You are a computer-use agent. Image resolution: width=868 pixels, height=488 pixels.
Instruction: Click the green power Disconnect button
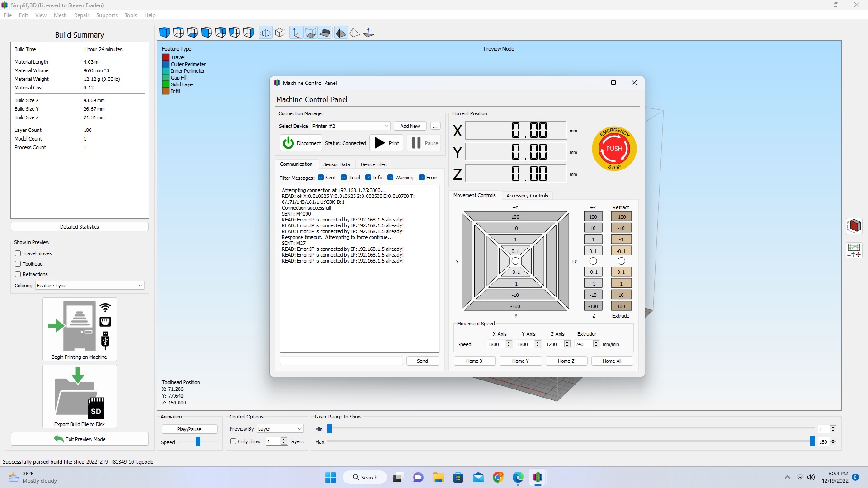(301, 143)
